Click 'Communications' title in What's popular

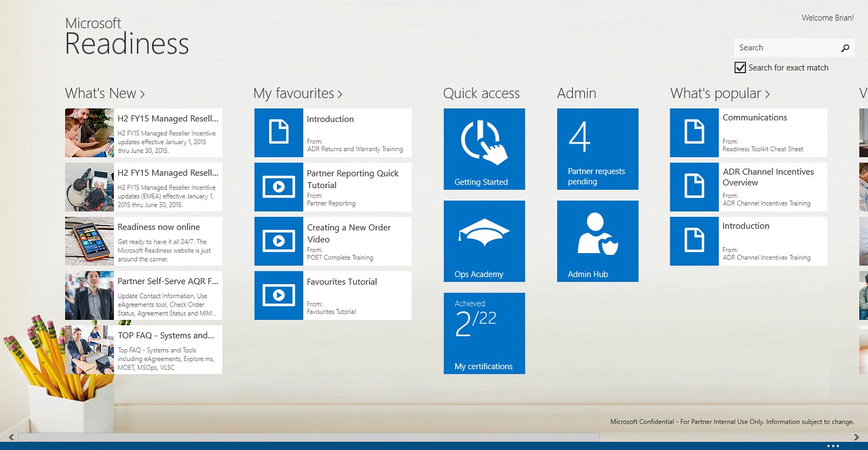point(755,117)
